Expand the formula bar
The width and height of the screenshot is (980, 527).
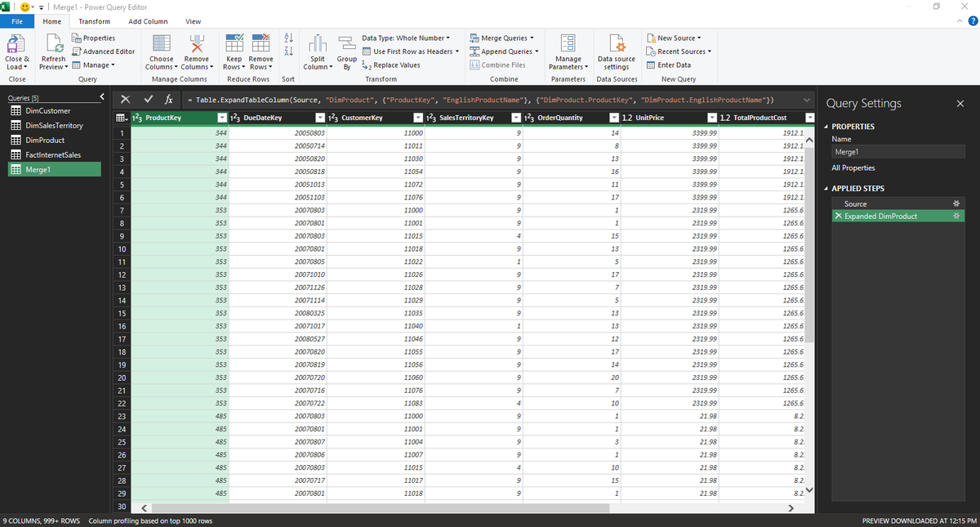(808, 100)
